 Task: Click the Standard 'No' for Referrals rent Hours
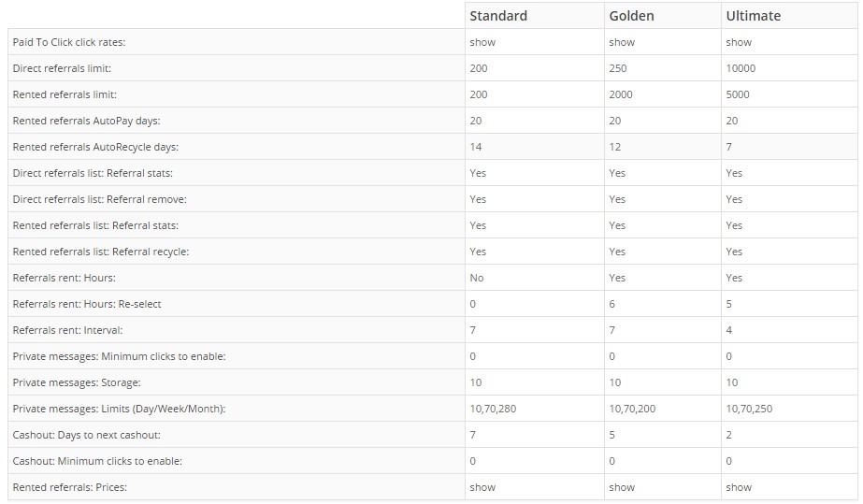coord(477,278)
